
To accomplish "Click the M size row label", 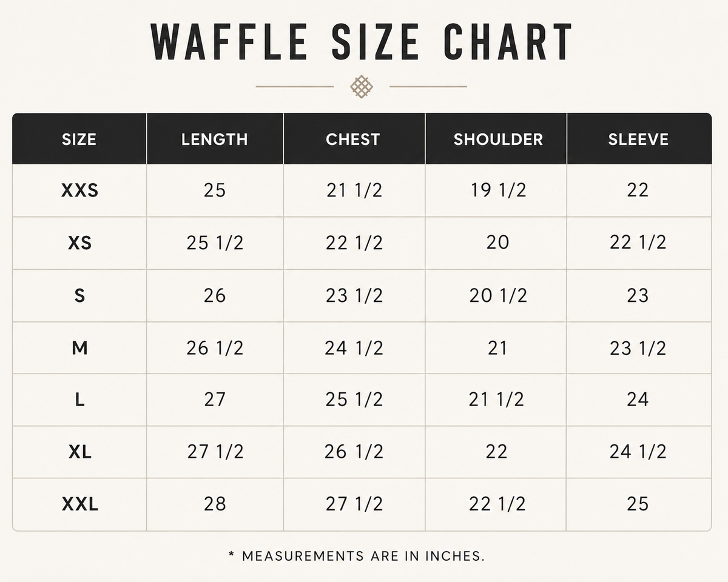I will pos(79,348).
